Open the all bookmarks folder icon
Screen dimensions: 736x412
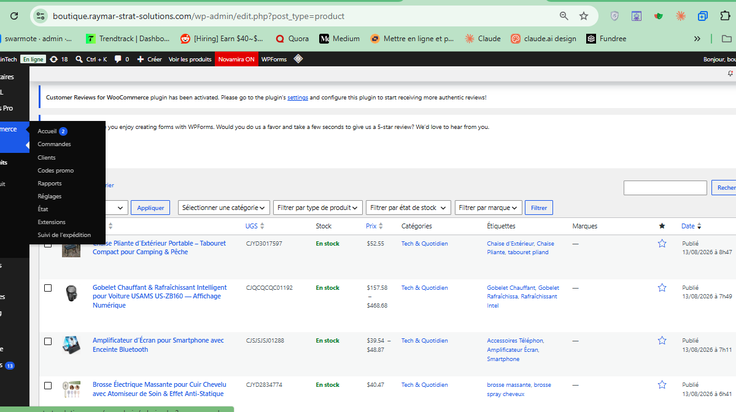click(727, 38)
